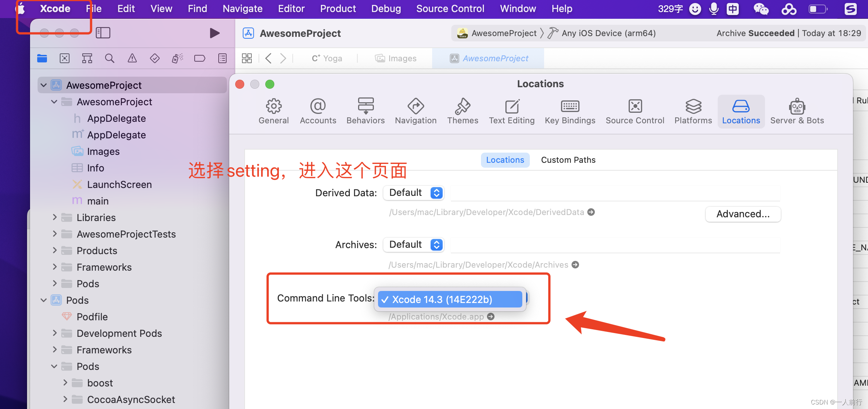Open Accounts preferences panel
This screenshot has height=409, width=868.
(318, 111)
